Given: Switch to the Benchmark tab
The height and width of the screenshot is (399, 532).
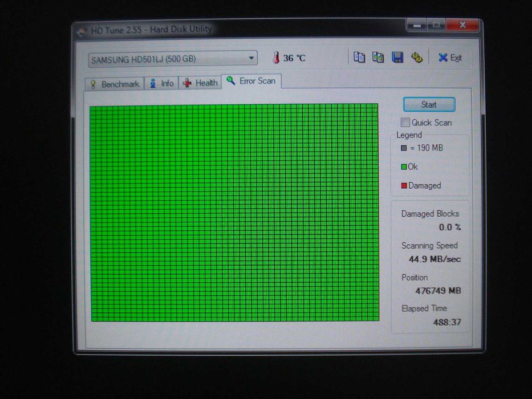Looking at the screenshot, I should 115,84.
